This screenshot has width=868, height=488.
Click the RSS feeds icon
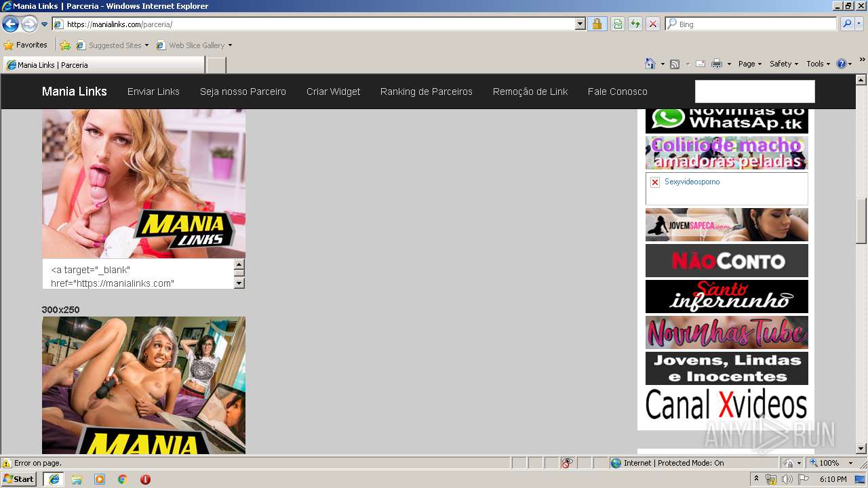click(675, 64)
